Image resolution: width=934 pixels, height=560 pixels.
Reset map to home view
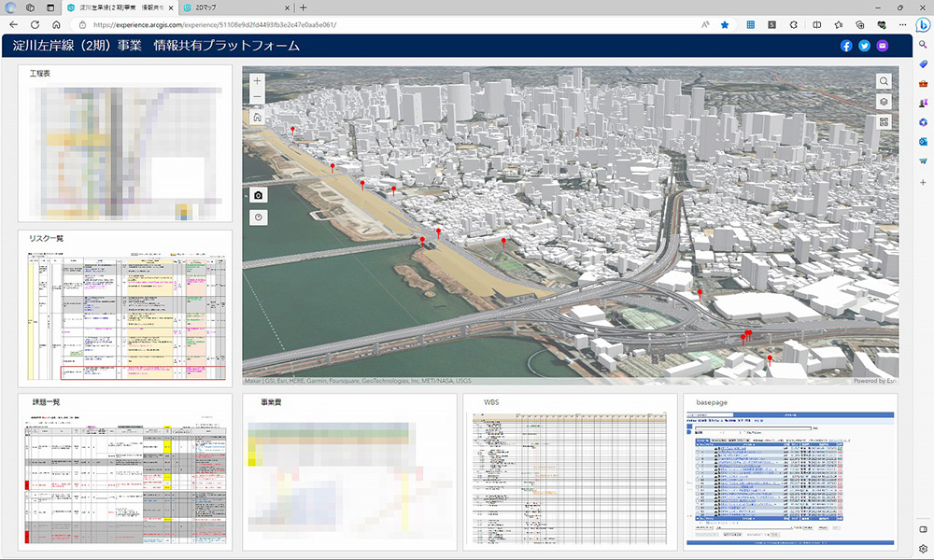[x=257, y=118]
